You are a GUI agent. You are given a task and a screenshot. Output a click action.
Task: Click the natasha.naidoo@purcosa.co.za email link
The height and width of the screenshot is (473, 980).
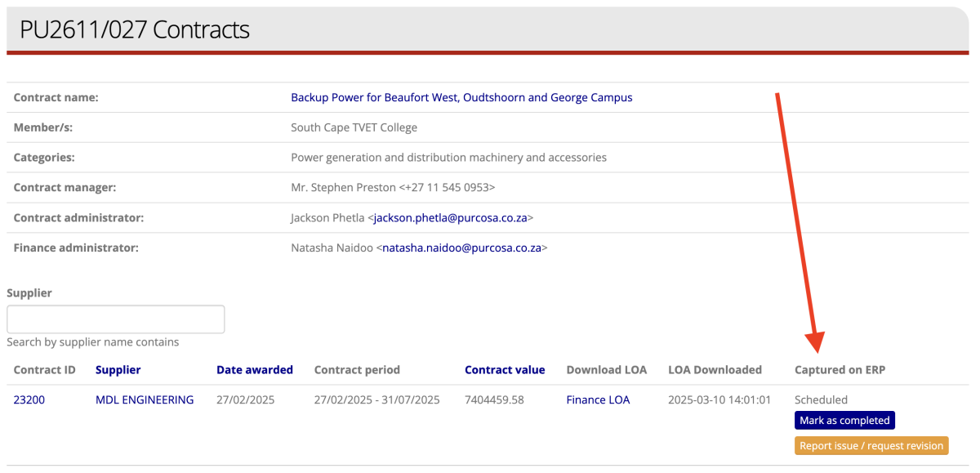coord(461,248)
